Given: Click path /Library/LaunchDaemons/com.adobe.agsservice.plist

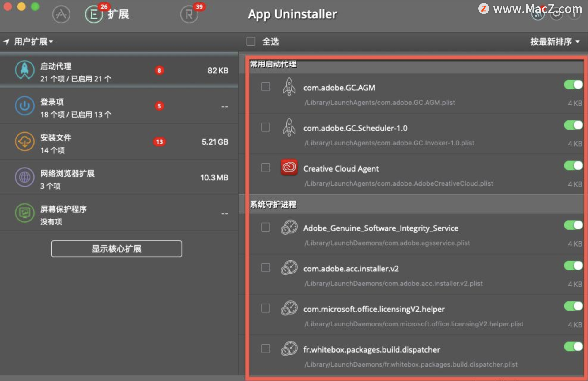Looking at the screenshot, I should tap(387, 243).
